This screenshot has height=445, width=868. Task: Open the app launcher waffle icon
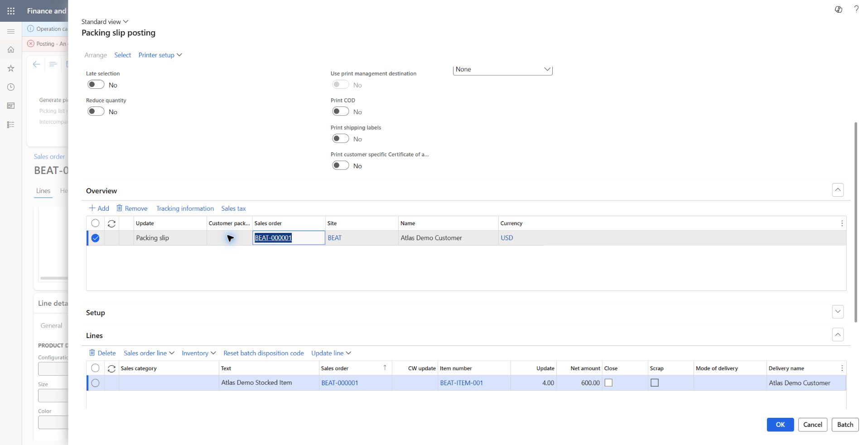[11, 11]
